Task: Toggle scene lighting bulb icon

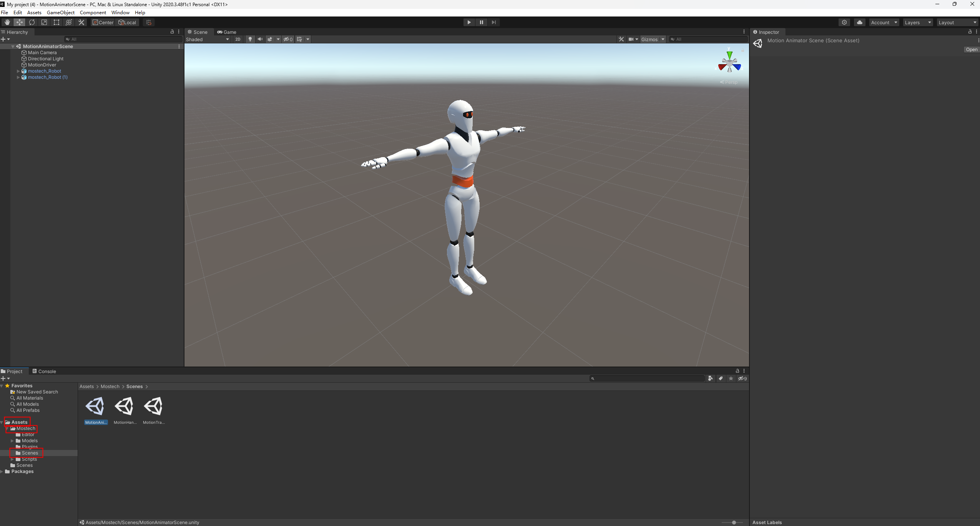Action: pos(250,39)
